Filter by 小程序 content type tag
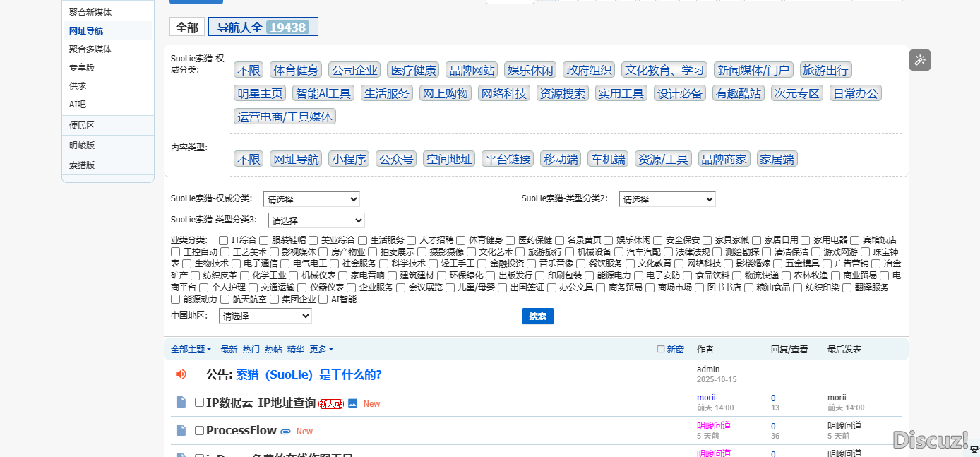 [349, 159]
